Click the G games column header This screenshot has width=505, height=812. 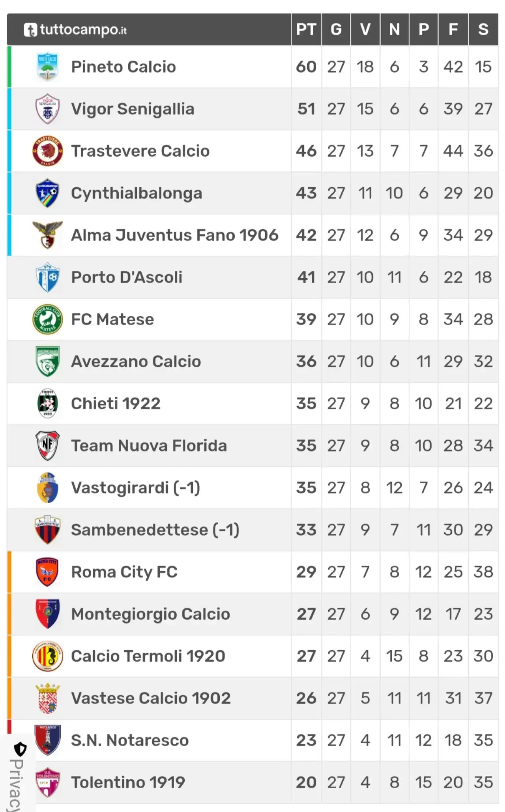tap(336, 30)
